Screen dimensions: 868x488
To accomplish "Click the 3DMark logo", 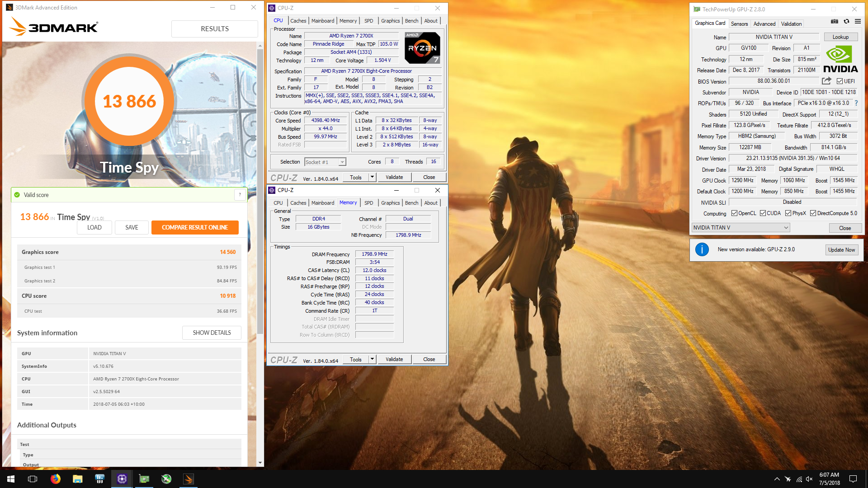I will [x=53, y=27].
